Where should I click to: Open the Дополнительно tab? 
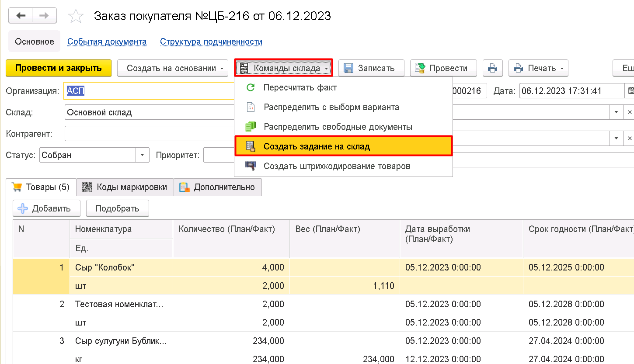click(218, 187)
